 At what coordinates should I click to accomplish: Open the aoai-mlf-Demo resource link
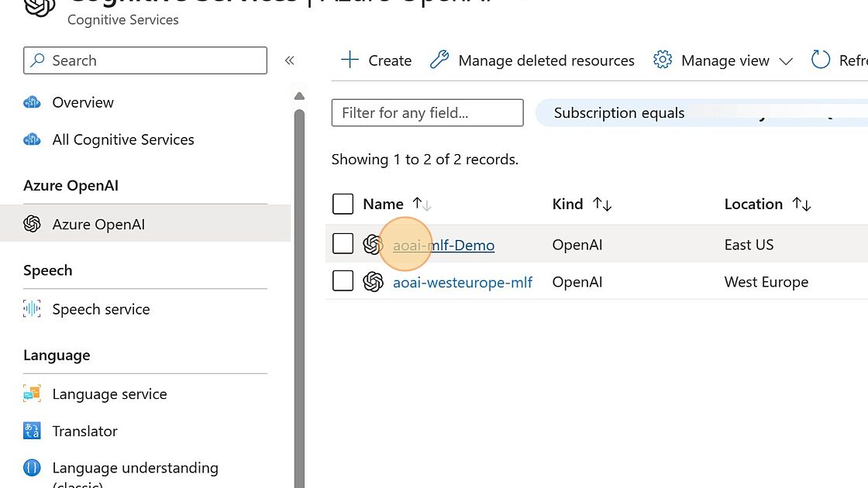coord(443,245)
